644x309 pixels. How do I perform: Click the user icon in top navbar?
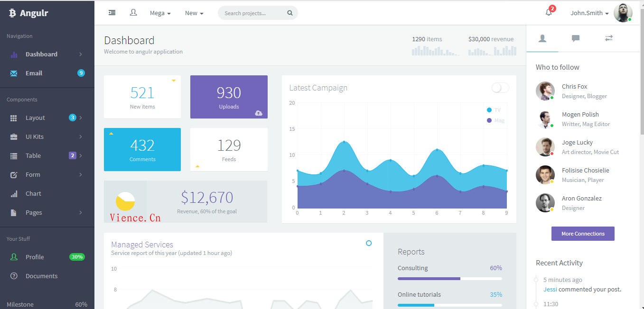[133, 13]
